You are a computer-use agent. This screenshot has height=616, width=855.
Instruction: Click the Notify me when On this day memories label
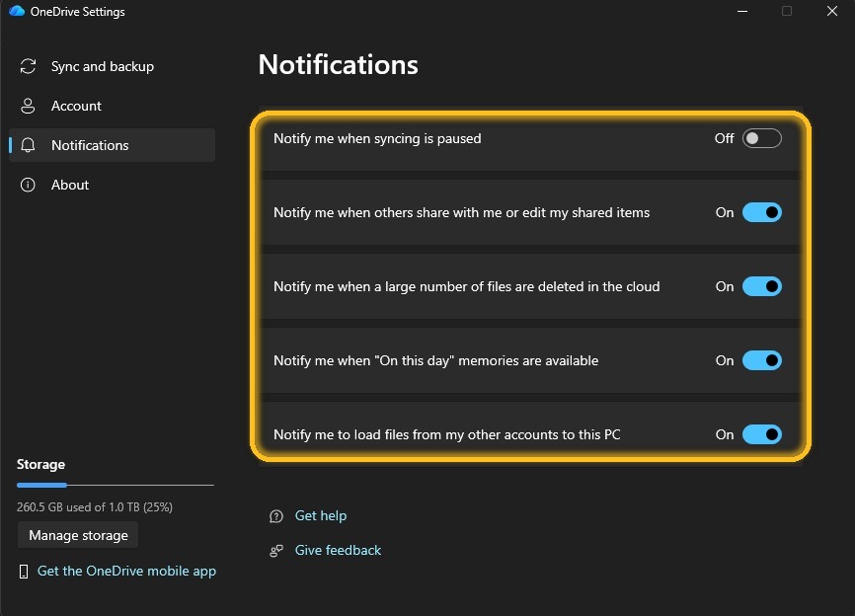435,360
